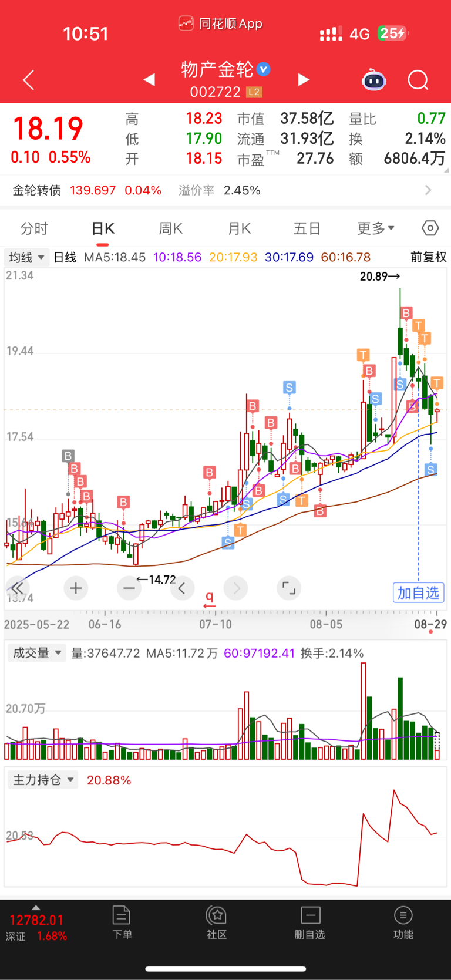Image resolution: width=451 pixels, height=980 pixels.
Task: Tap the MA5:18.45 reading
Action: click(x=115, y=257)
